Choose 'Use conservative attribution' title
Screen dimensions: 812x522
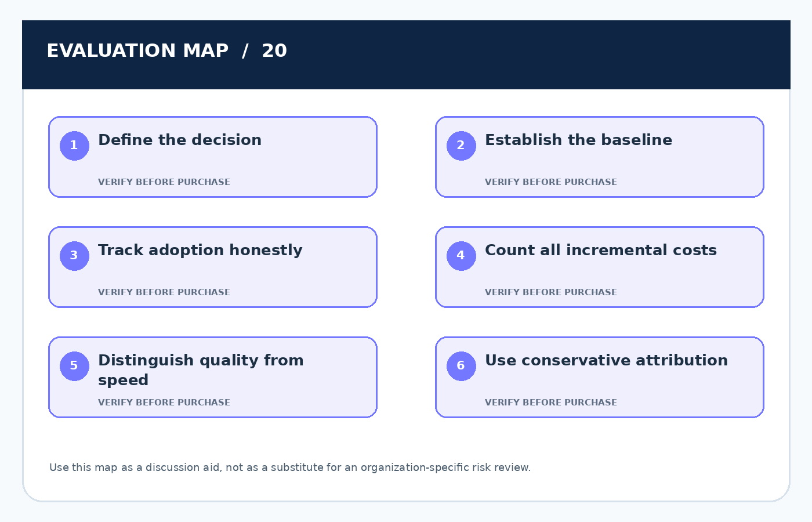[x=606, y=360]
